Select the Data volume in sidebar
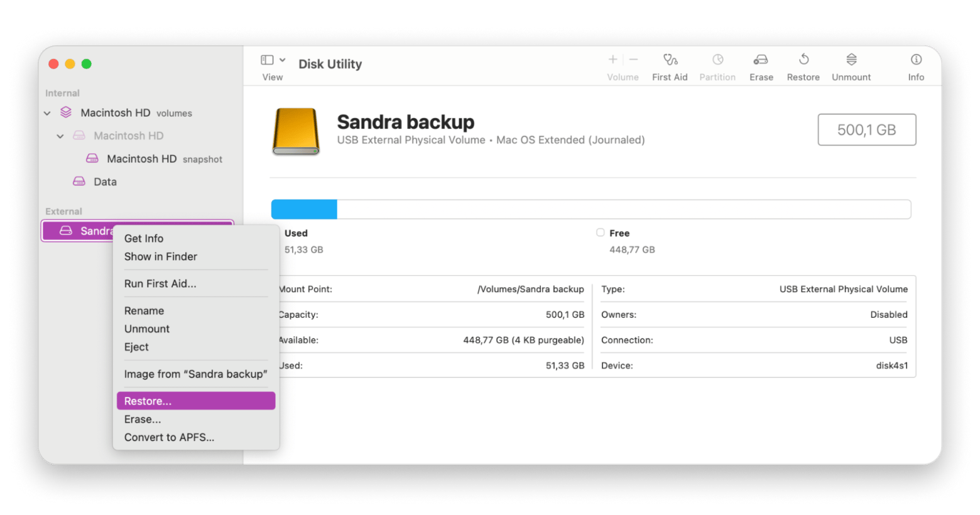Viewport: 980px width, 515px height. [x=105, y=182]
